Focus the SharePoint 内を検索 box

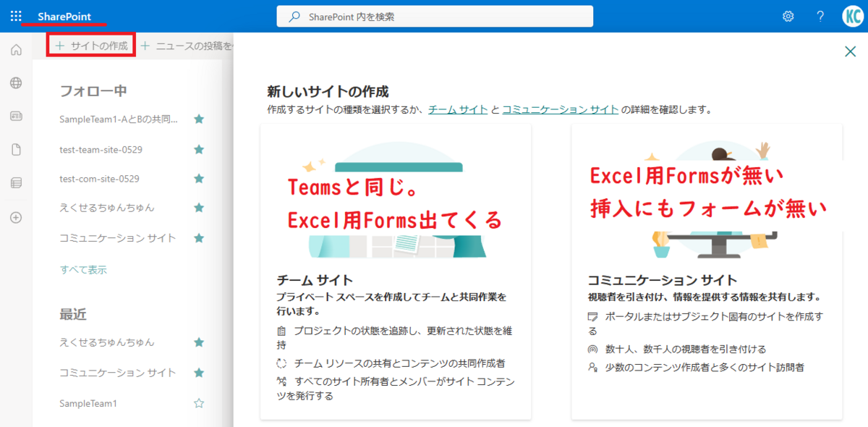(435, 17)
